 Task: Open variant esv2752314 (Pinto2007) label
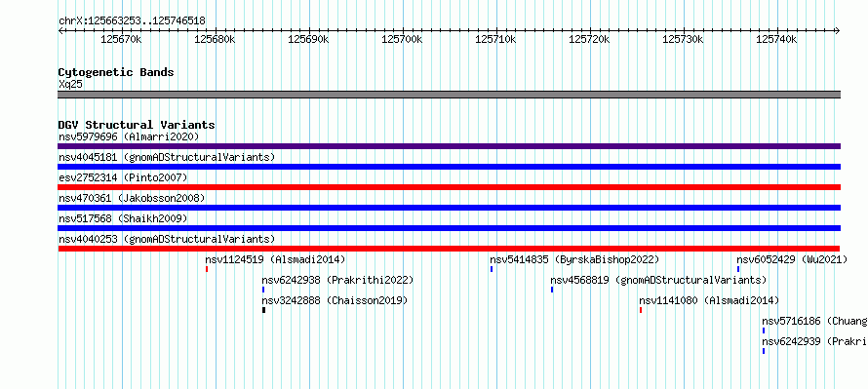coord(123,177)
